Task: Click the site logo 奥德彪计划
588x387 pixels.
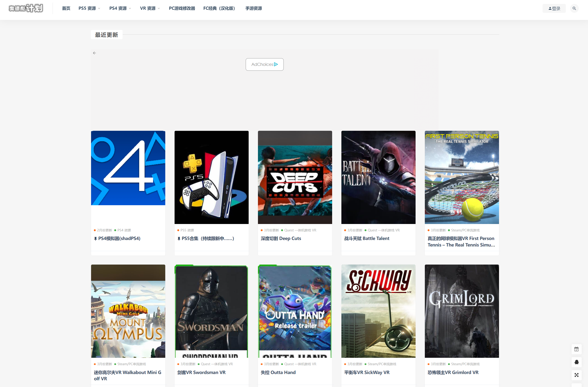Action: [x=26, y=8]
